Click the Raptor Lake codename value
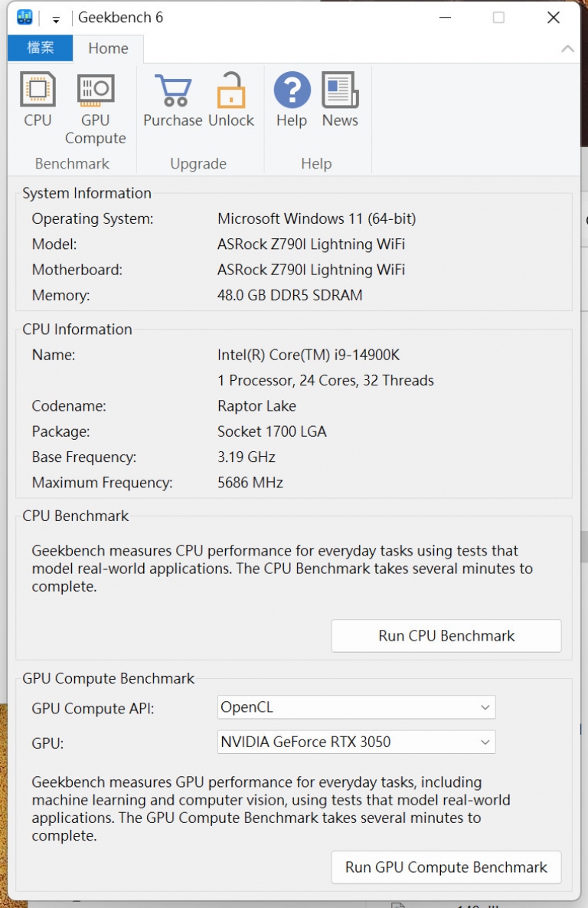The image size is (588, 908). [256, 406]
